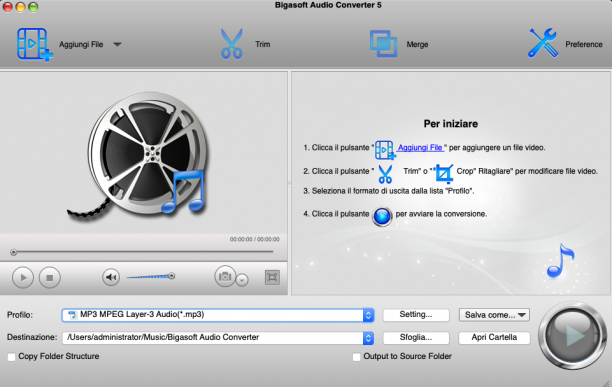Click the Apri Cartella button
Image resolution: width=612 pixels, height=387 pixels.
click(x=494, y=337)
